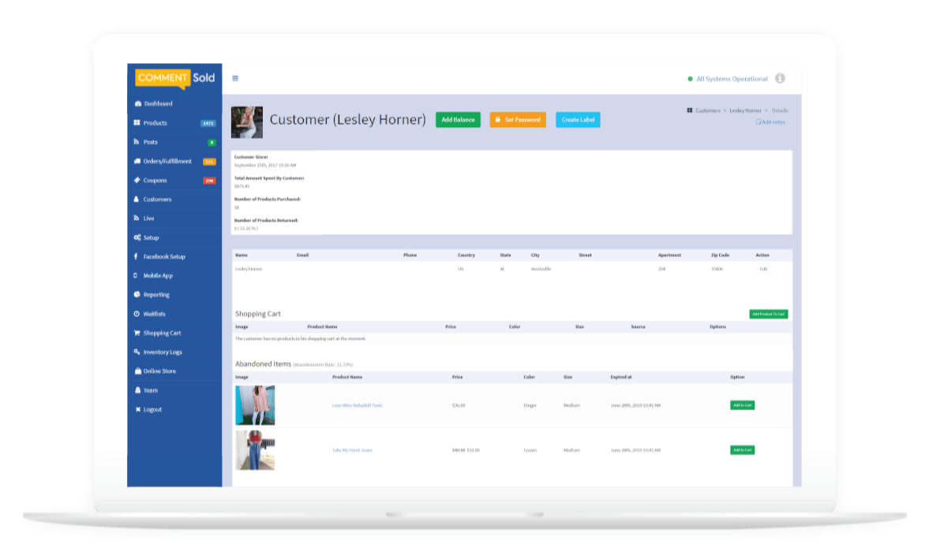Click the orange Set Password button
The height and width of the screenshot is (560, 925).
click(518, 120)
